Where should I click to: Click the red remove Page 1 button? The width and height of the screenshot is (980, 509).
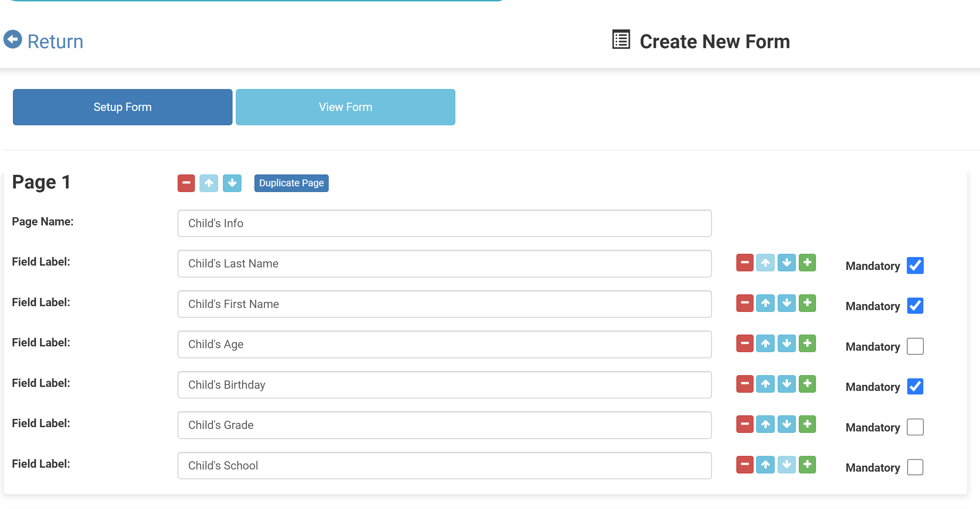pyautogui.click(x=186, y=183)
